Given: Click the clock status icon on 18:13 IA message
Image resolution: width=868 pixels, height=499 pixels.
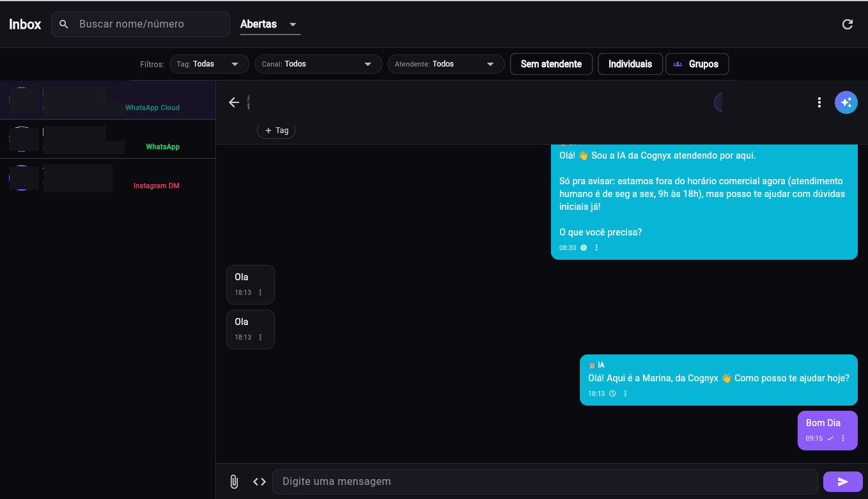Looking at the screenshot, I should [612, 393].
